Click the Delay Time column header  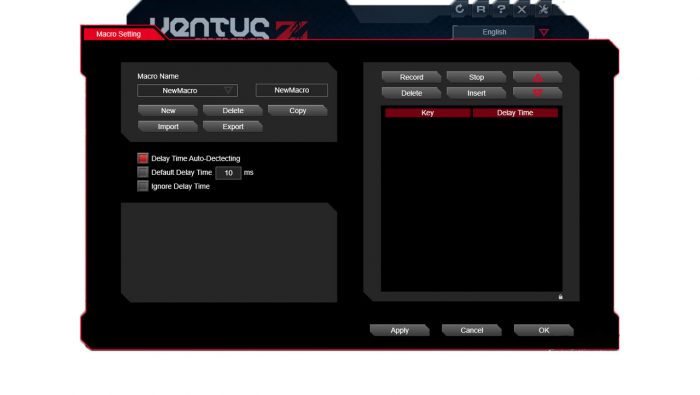515,113
